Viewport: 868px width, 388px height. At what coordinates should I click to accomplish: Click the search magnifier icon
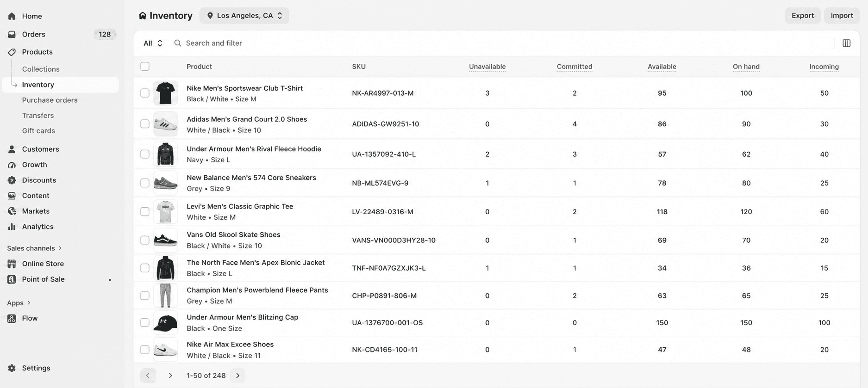point(178,43)
